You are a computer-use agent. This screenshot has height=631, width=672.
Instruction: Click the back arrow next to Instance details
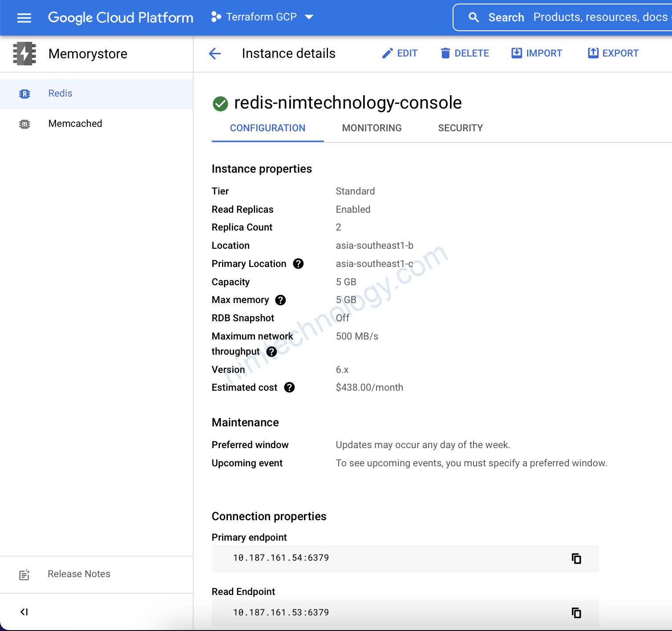tap(215, 54)
